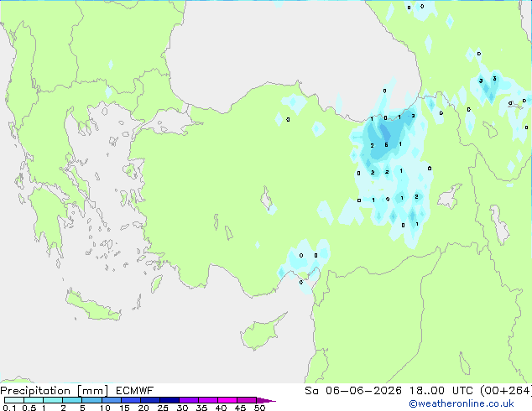
Task: Click the "40" legend scale label
Action: click(x=221, y=408)
